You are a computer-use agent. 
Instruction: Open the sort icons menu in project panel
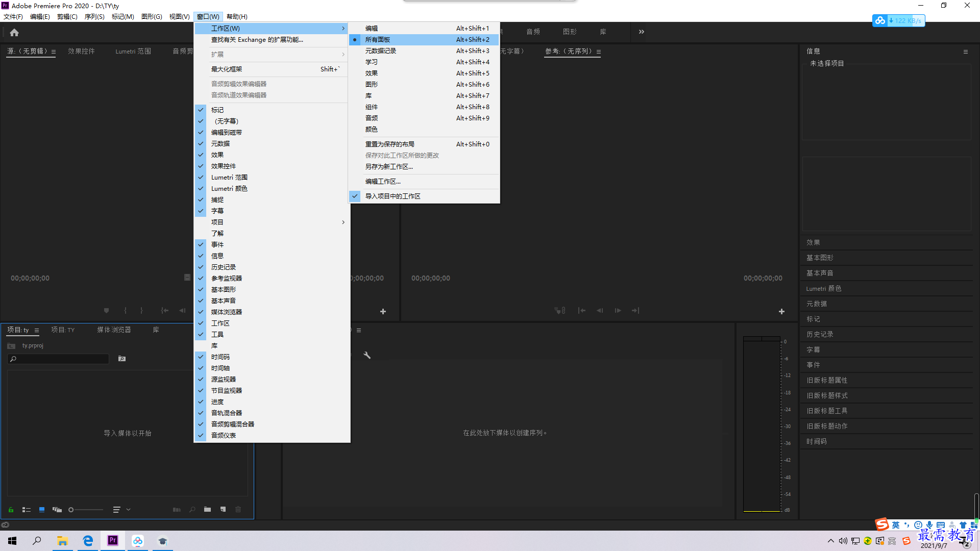[x=116, y=510]
